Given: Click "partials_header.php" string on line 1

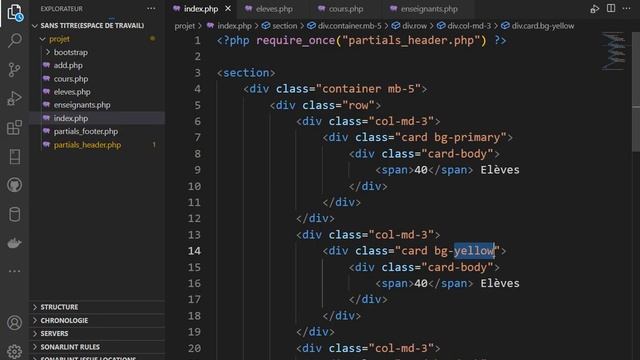Looking at the screenshot, I should click(x=411, y=40).
